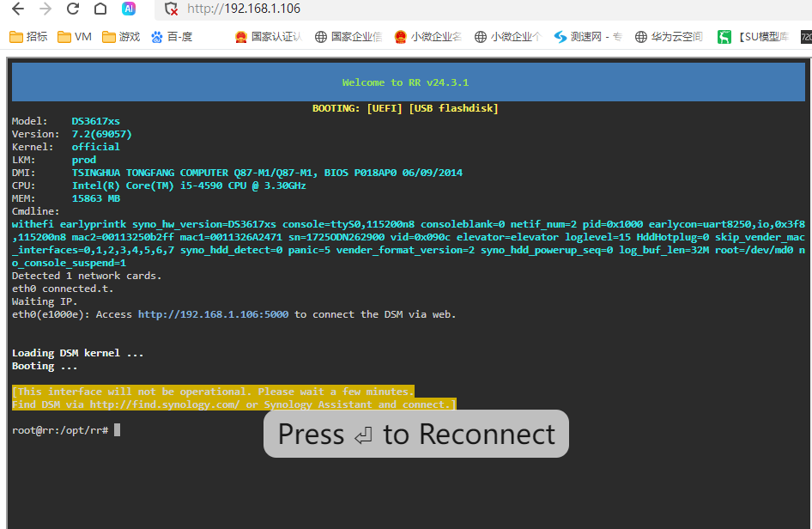Select the model value DS3617xs
Screen dimensions: 812x529
pyautogui.click(x=96, y=121)
